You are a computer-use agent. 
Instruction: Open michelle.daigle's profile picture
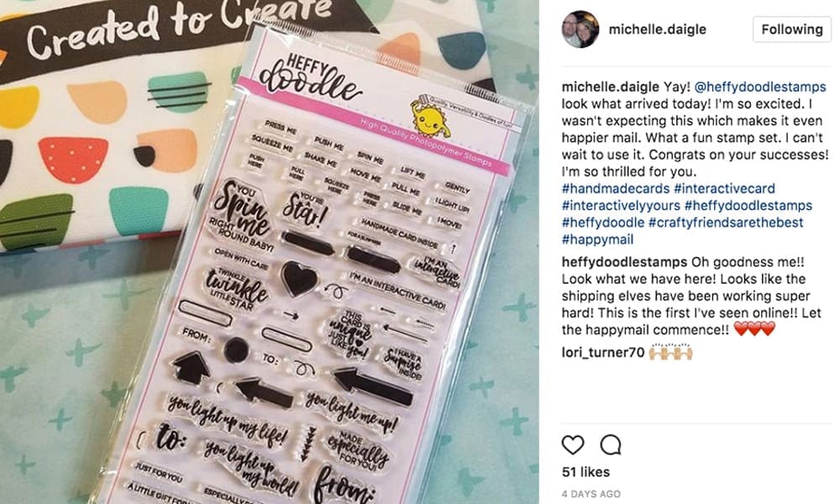click(580, 29)
